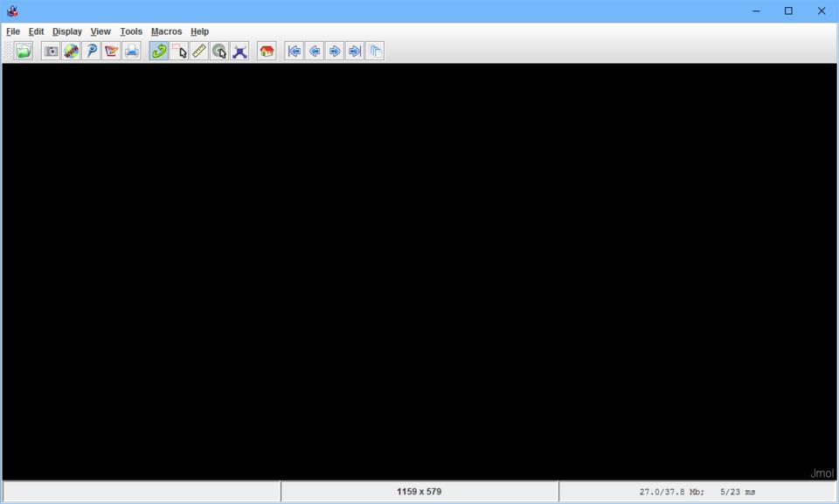Jump to last frame button
839x504 pixels.
[355, 52]
